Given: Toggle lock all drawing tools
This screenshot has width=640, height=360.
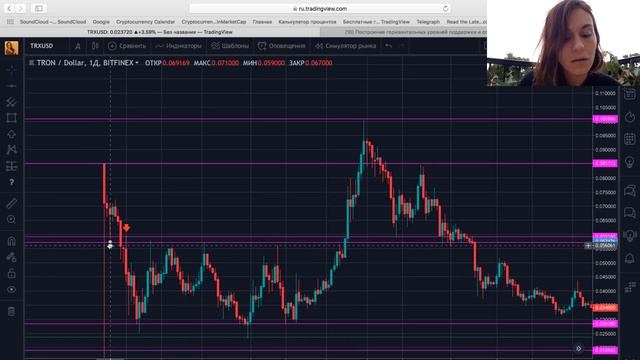Looking at the screenshot, I should (11, 273).
